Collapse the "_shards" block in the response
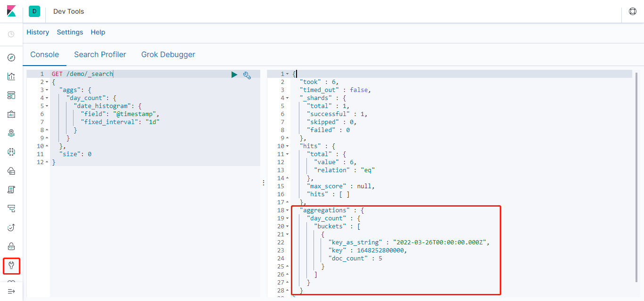Viewport: 644px width, 301px height. click(288, 98)
